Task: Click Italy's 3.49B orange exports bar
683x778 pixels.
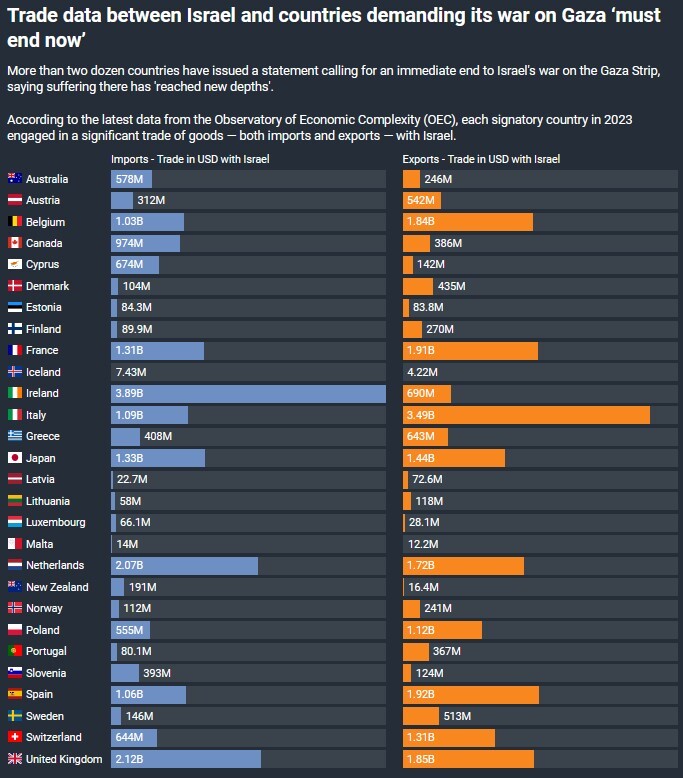Action: (526, 415)
